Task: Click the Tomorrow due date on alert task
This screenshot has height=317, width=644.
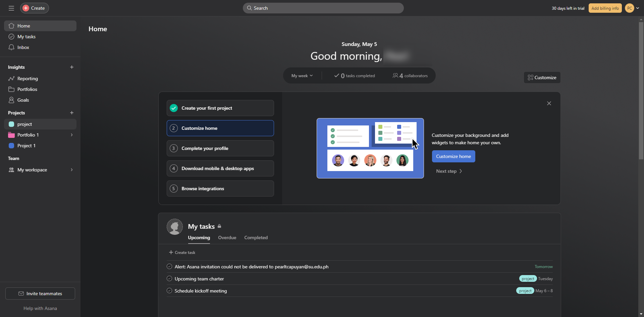Action: click(544, 267)
